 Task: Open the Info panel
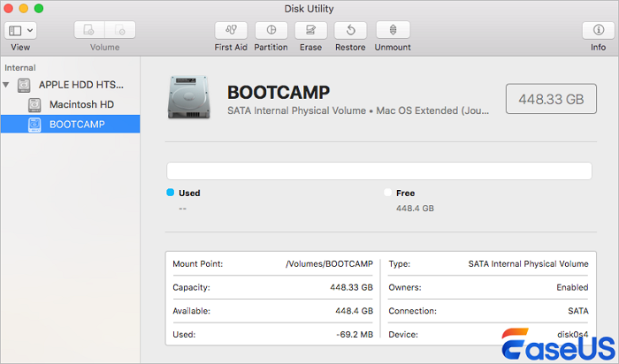pos(598,30)
